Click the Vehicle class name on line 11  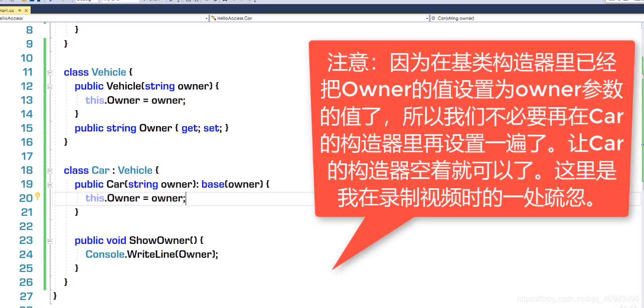pyautogui.click(x=109, y=72)
